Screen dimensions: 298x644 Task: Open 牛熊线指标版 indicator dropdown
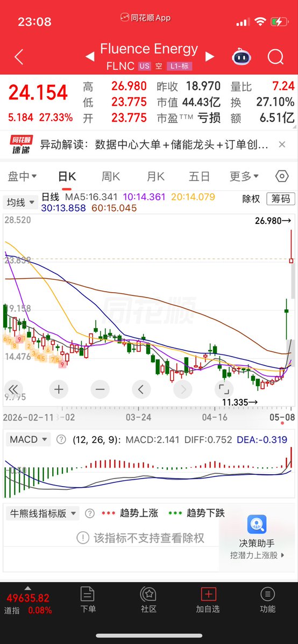click(43, 513)
